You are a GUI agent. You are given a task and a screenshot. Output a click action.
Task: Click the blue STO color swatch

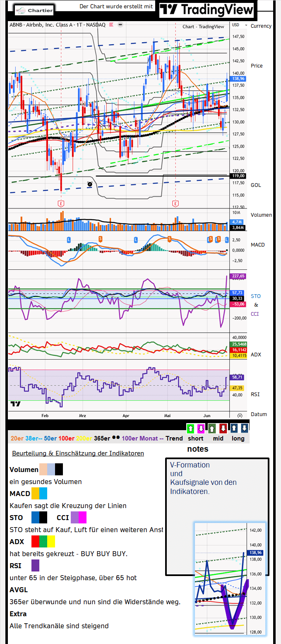(35, 518)
